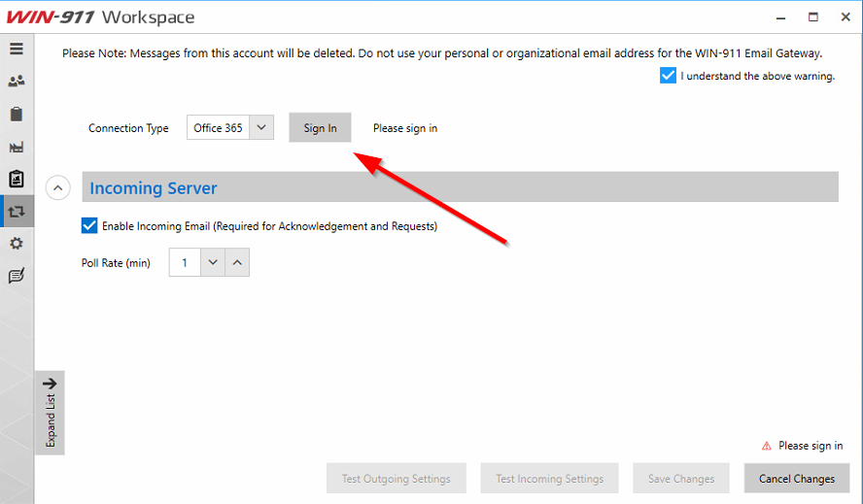Collapse the Incoming Server section

(57, 188)
